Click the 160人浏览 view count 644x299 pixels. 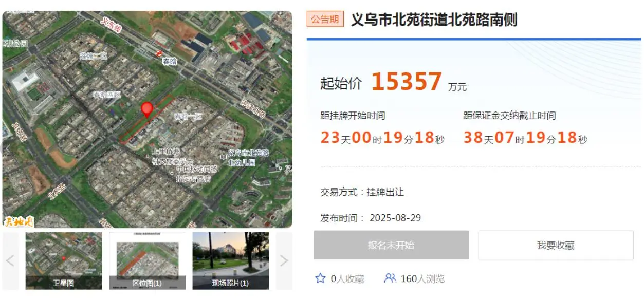[x=422, y=279]
